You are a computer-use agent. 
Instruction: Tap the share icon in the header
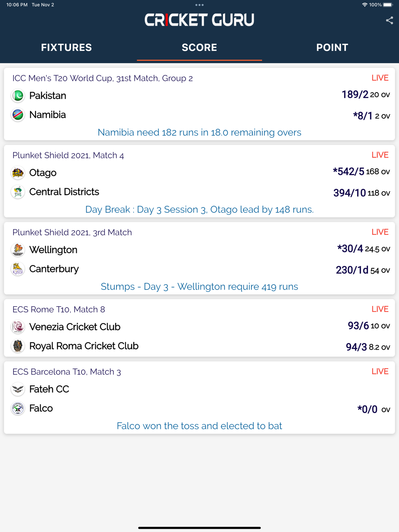coord(389,20)
